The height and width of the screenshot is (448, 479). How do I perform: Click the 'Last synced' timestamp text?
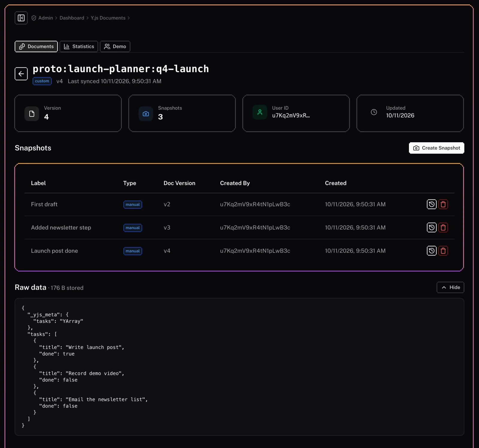(x=115, y=81)
